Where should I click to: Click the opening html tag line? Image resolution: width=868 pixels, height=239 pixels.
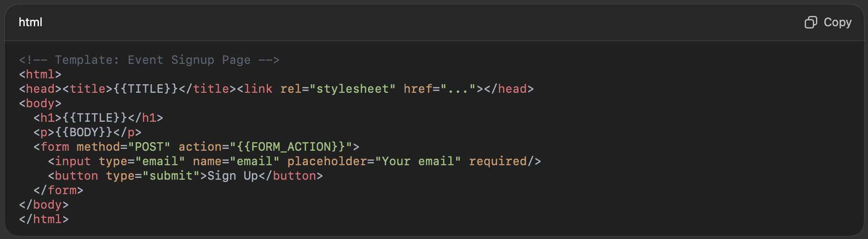point(40,74)
